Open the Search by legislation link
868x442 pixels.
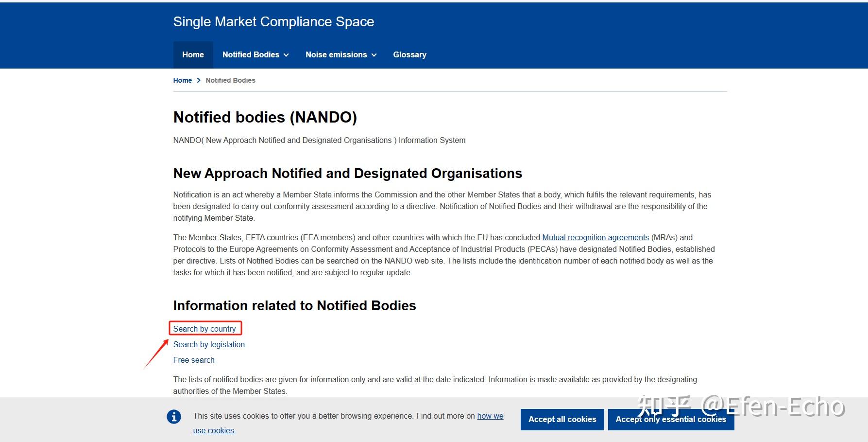[209, 344]
